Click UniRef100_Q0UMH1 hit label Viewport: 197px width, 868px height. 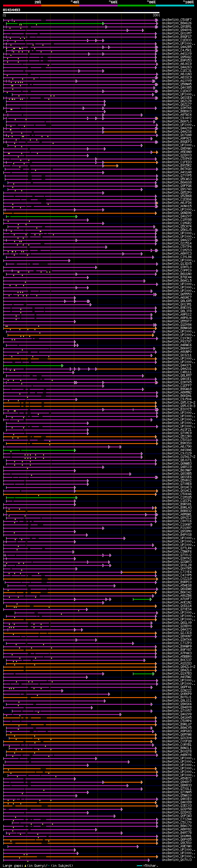click(177, 836)
